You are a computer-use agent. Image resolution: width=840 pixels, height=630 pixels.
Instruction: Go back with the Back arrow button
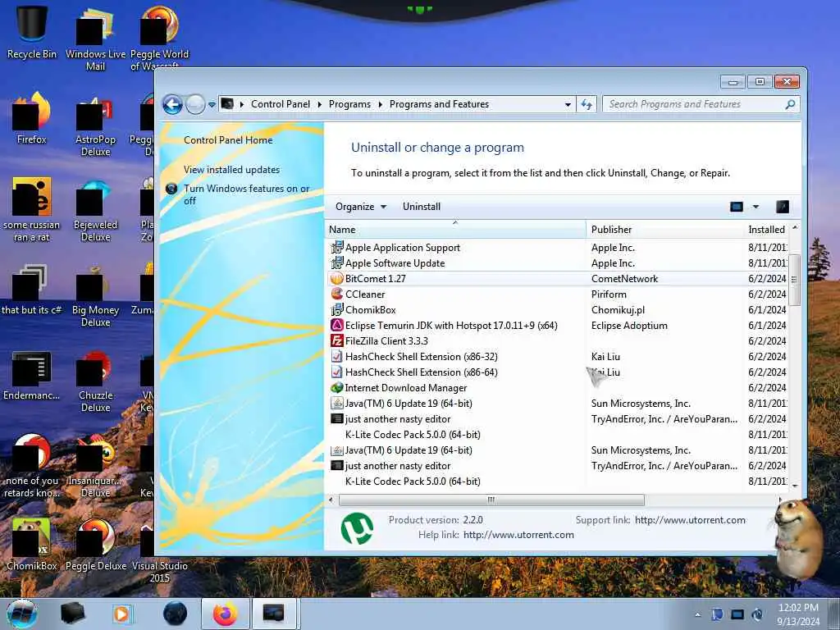tap(172, 104)
